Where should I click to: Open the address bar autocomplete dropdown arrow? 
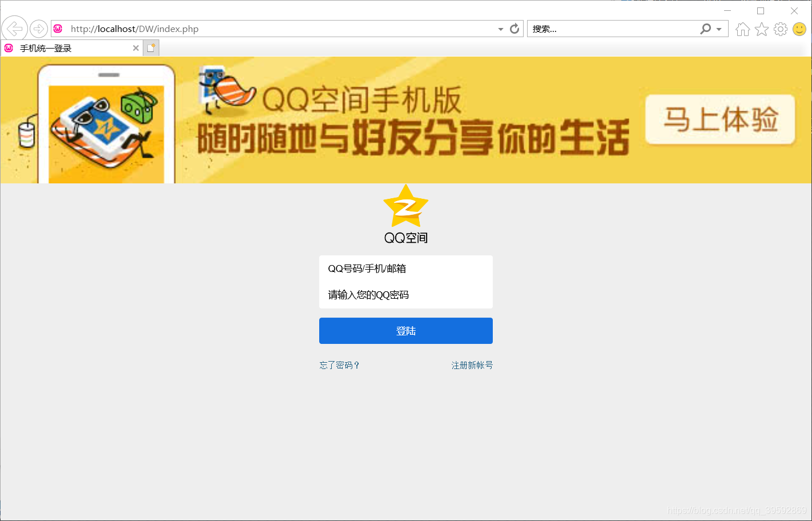point(501,29)
